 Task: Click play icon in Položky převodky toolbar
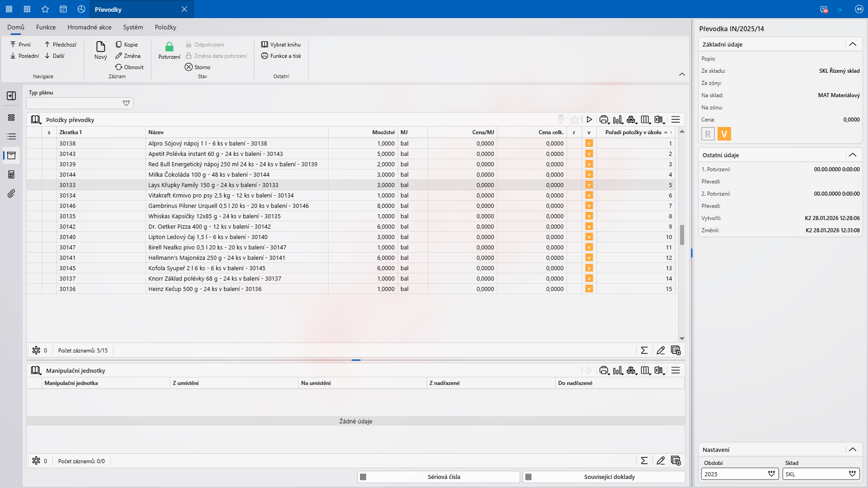589,120
